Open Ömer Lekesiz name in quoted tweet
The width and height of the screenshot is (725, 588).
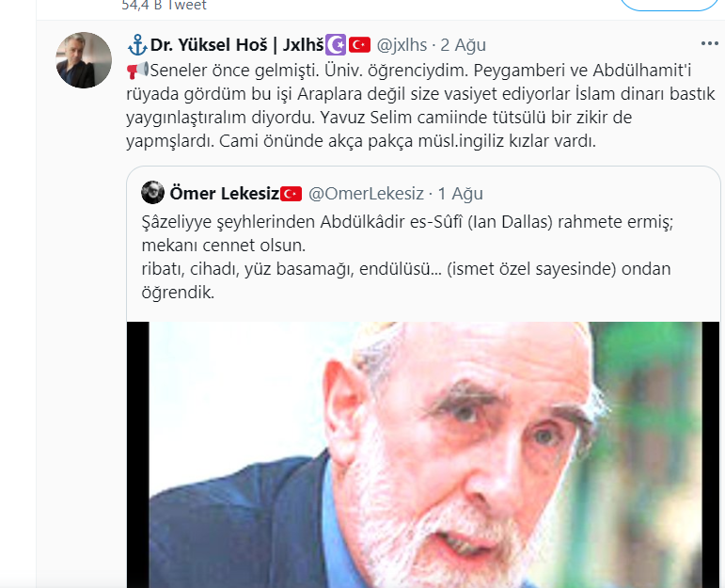[x=224, y=194]
